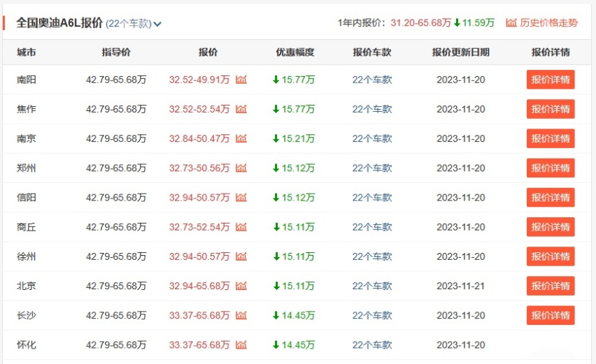Click 报价详情 button for 北京
This screenshot has width=596, height=364.
551,286
